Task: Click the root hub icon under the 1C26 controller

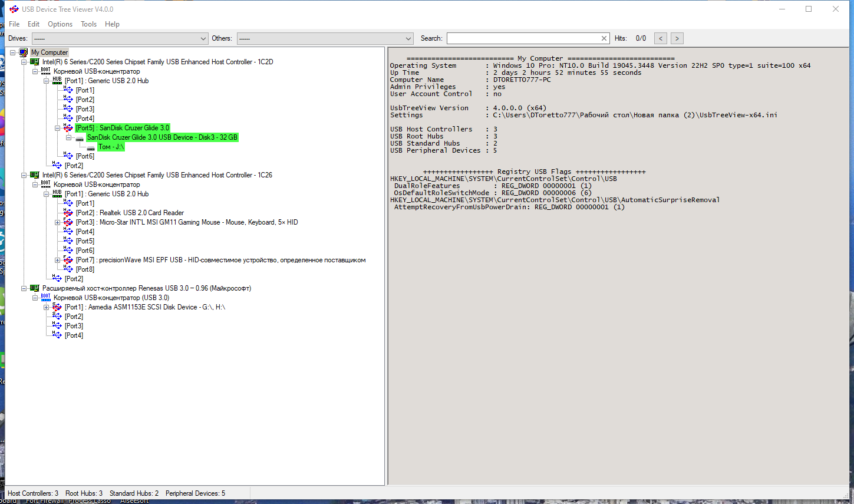Action: click(x=46, y=185)
